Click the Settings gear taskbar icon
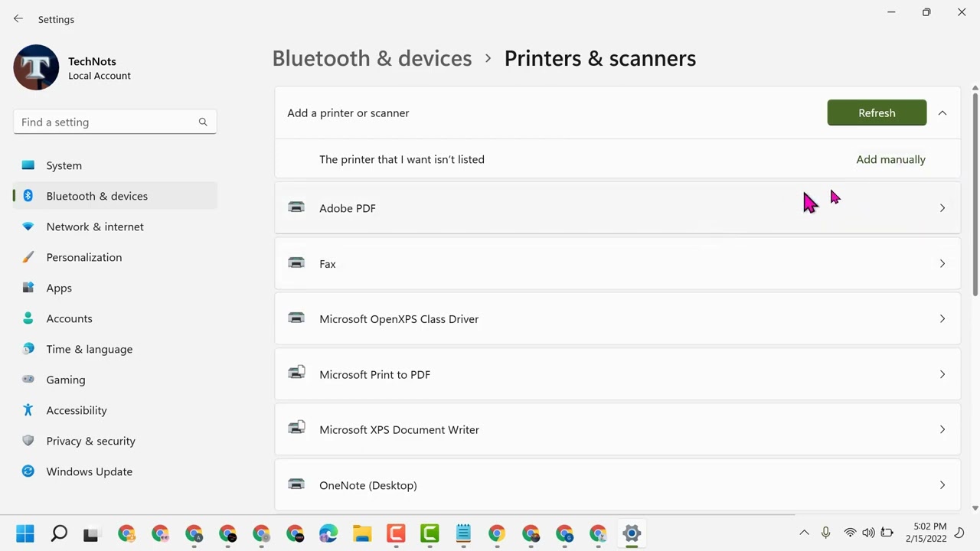 coord(632,533)
